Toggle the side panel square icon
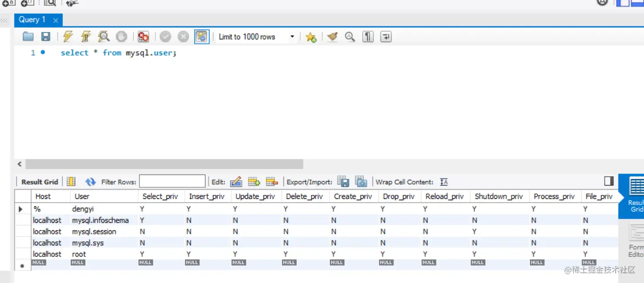The width and height of the screenshot is (644, 283). pyautogui.click(x=609, y=181)
